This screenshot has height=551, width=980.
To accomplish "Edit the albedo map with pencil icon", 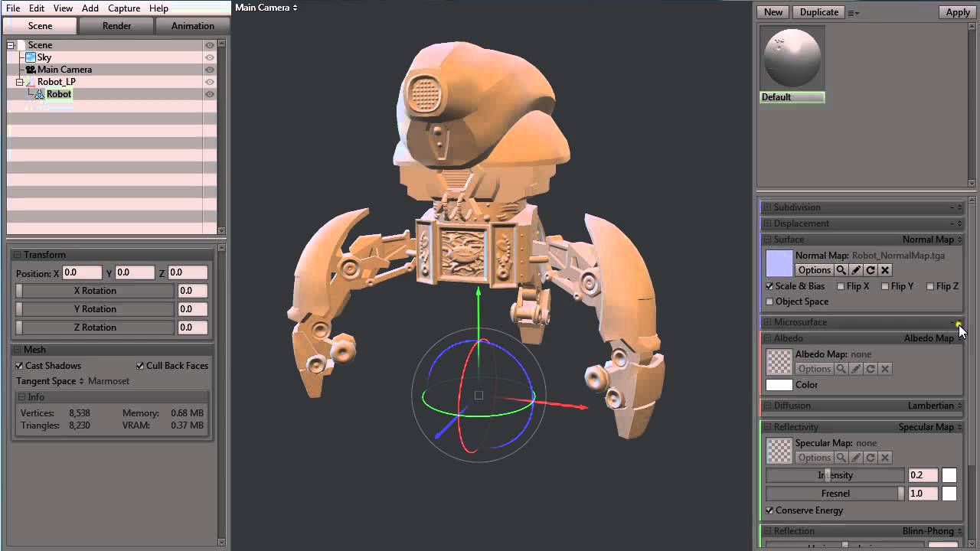I will (856, 369).
